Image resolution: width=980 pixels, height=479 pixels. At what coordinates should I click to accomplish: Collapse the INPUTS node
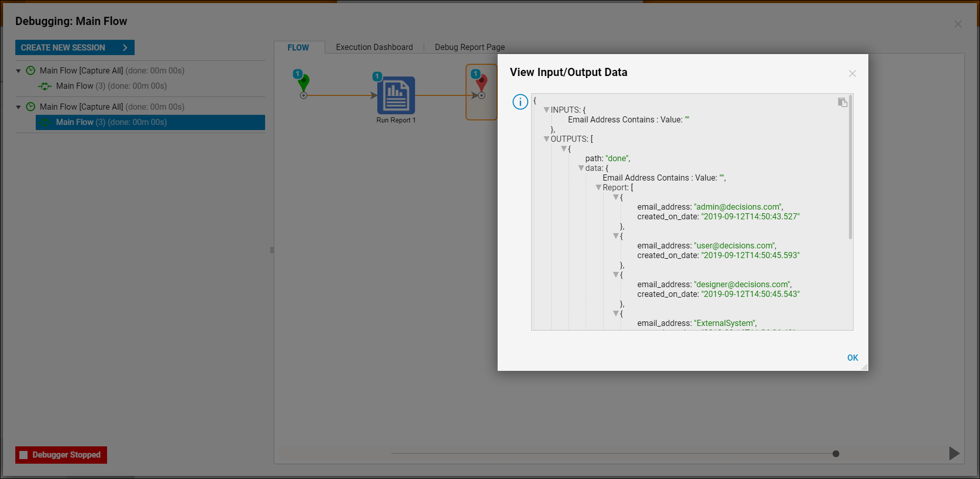click(547, 110)
